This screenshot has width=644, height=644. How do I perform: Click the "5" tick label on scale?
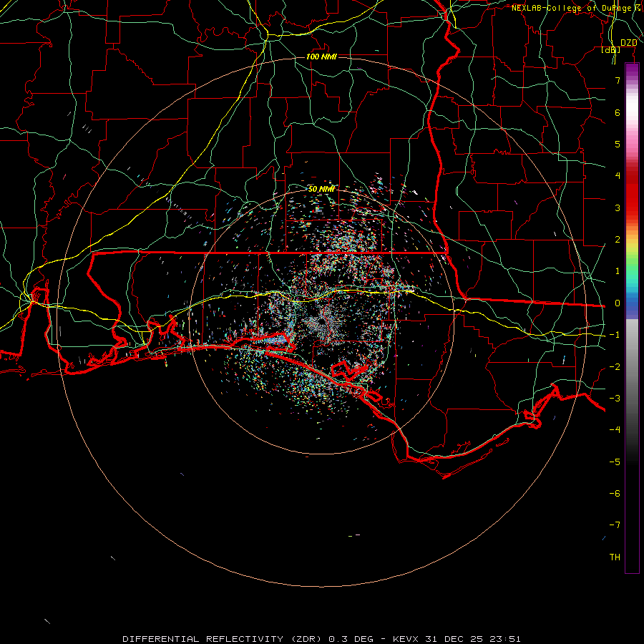click(618, 144)
